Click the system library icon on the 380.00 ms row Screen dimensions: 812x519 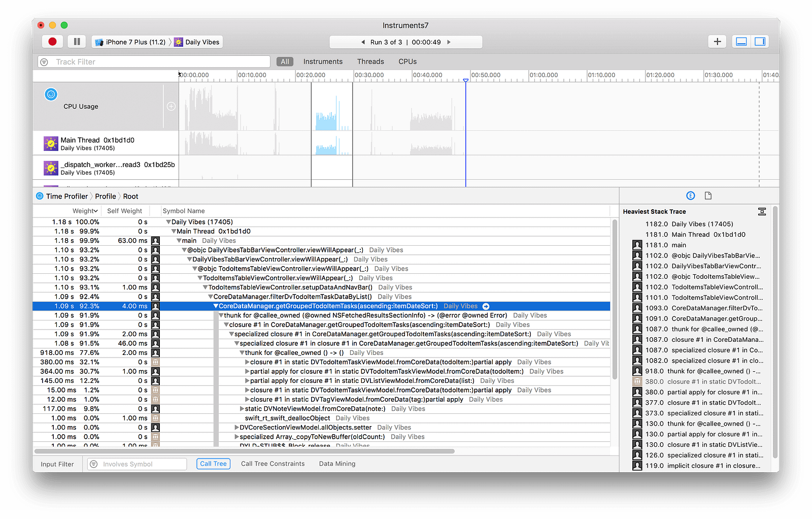coord(155,362)
